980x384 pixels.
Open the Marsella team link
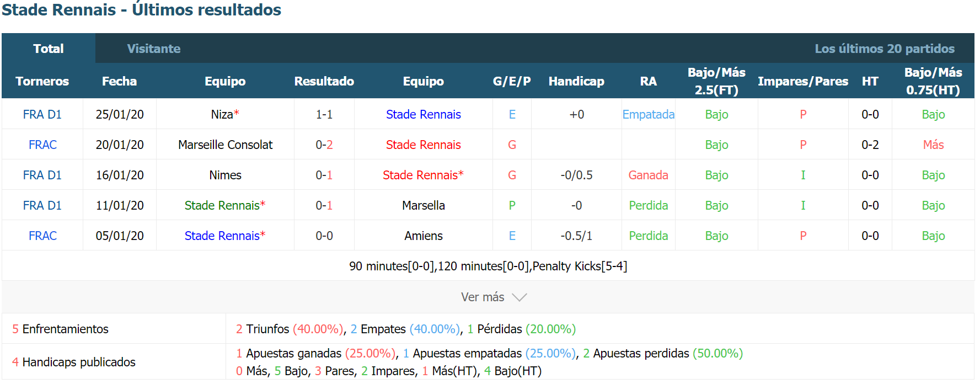click(x=423, y=205)
